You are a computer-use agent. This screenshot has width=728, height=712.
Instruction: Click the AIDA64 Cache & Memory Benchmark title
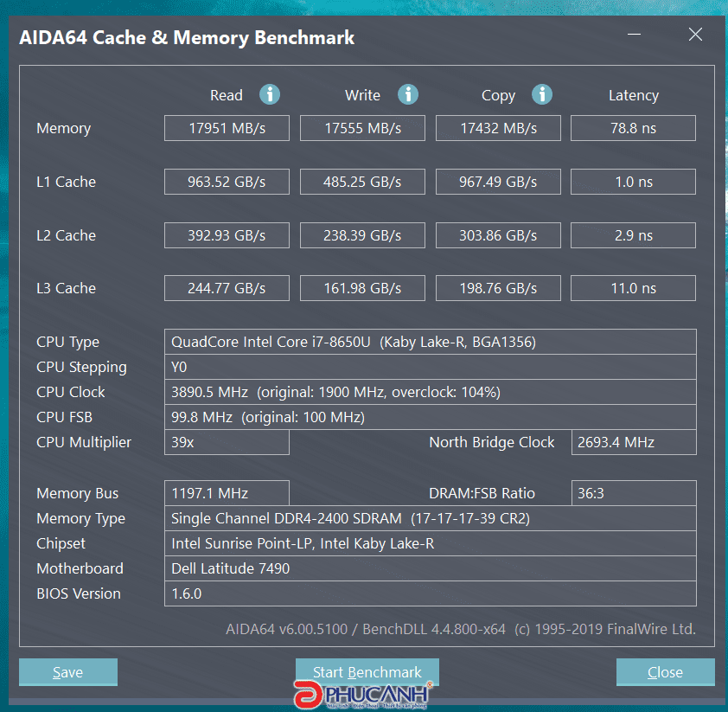(187, 37)
